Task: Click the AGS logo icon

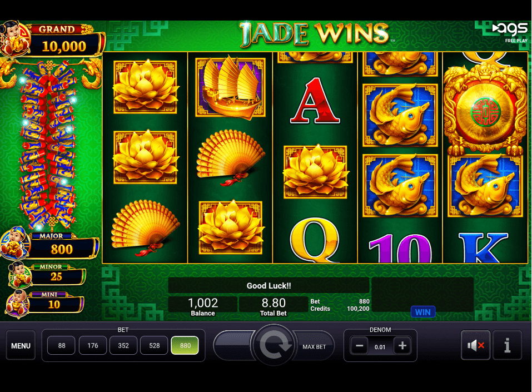Action: coord(510,30)
